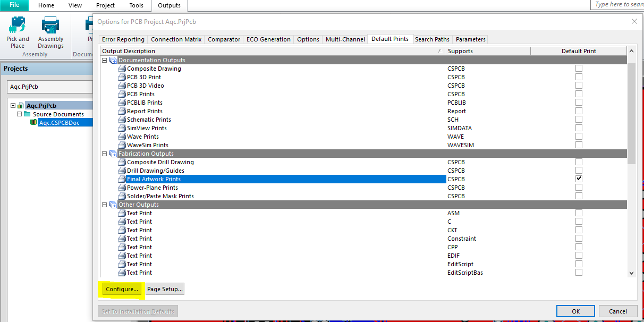Viewport: 644px width, 322px height.
Task: Collapse the Other Outputs group
Action: point(105,205)
